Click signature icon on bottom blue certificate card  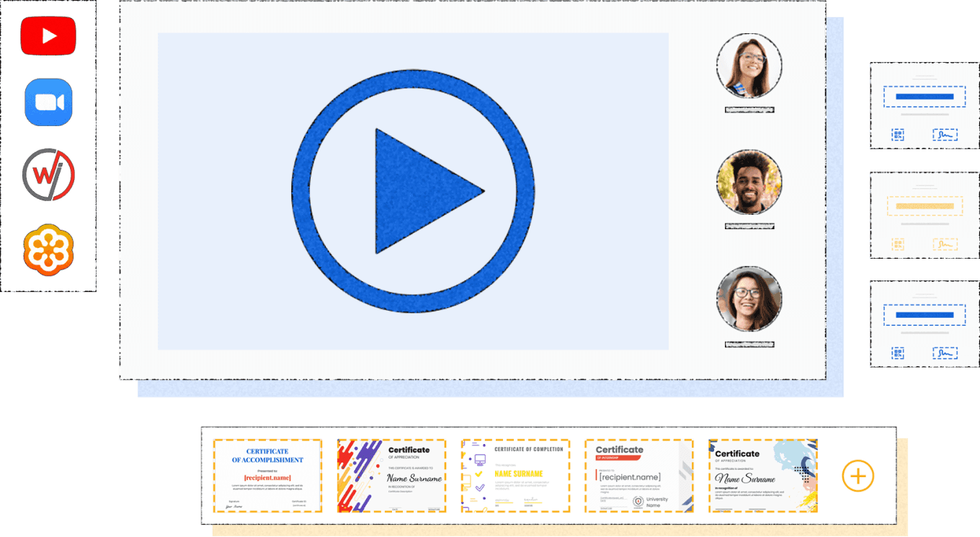click(945, 353)
